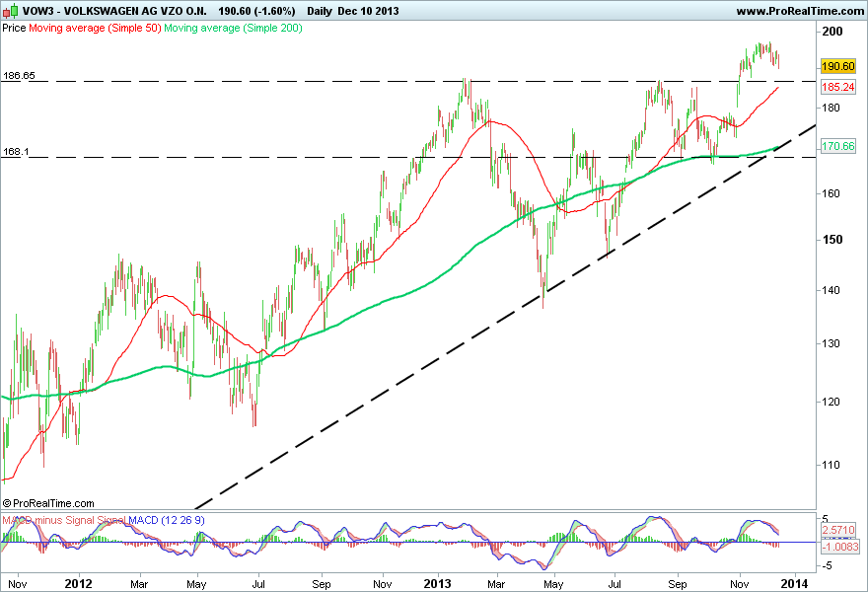The width and height of the screenshot is (868, 592).
Task: Click the MACD (12 26 9) indicator label
Action: (x=167, y=520)
